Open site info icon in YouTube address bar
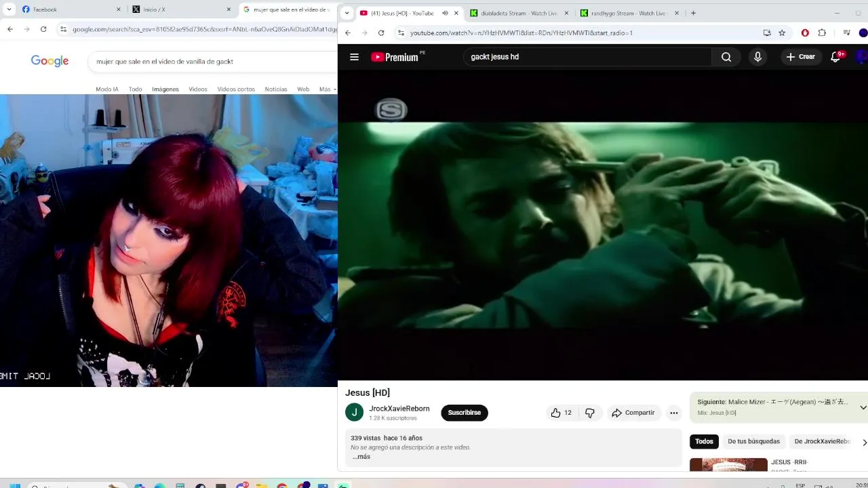Screen dimensions: 868x488 (x=401, y=33)
